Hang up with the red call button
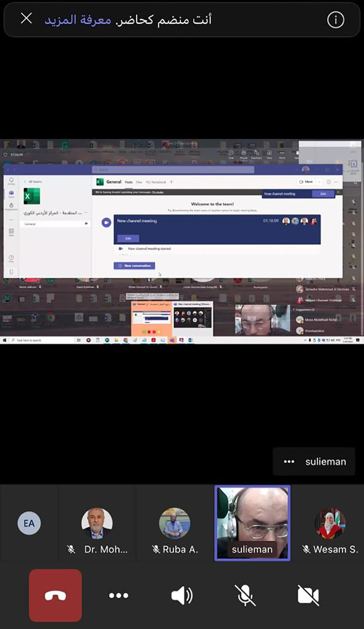 coord(55,595)
